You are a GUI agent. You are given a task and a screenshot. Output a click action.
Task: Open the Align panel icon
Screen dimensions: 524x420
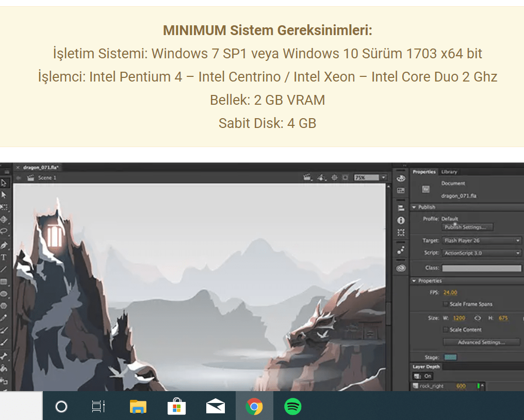(x=401, y=208)
